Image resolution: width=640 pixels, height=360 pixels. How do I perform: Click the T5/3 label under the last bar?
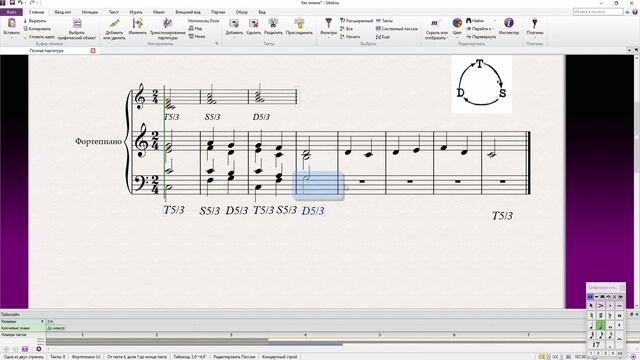click(x=502, y=216)
